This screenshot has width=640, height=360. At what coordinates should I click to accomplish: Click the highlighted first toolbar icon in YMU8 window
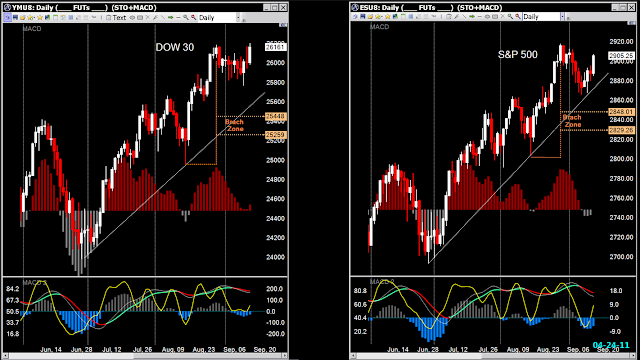tap(7, 18)
